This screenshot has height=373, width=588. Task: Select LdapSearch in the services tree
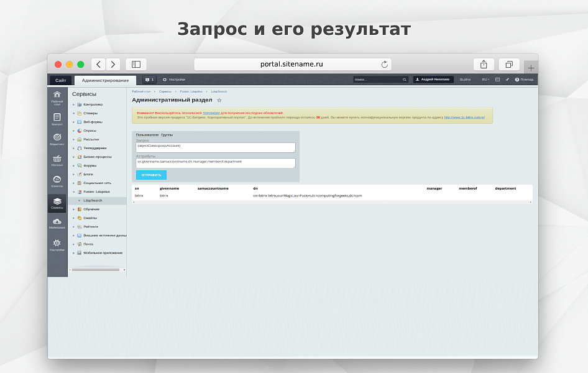click(93, 201)
